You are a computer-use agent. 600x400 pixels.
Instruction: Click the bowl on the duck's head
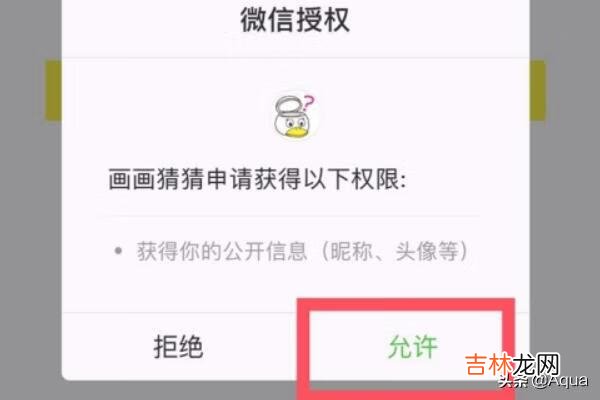click(289, 104)
